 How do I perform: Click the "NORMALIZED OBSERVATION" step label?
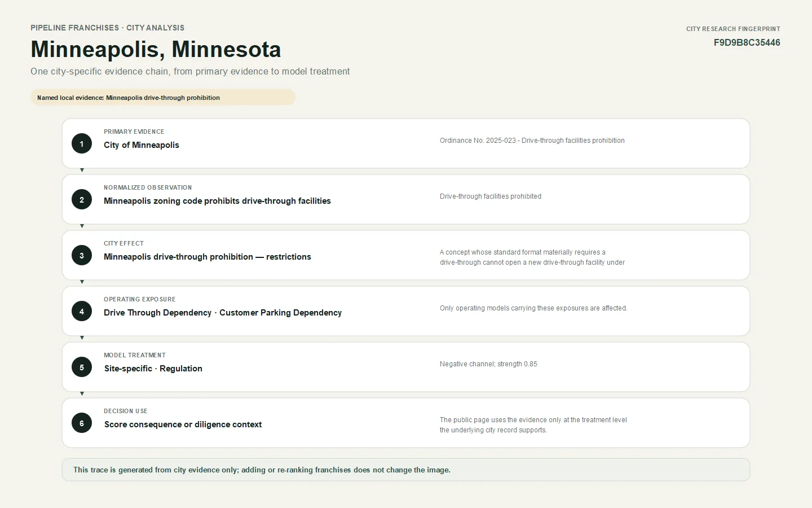pyautogui.click(x=148, y=187)
